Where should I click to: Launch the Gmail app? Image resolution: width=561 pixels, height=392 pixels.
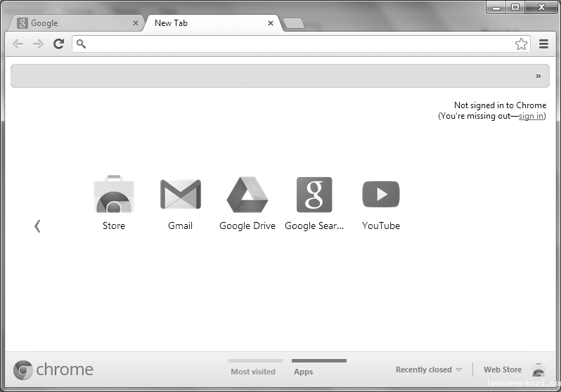(180, 195)
